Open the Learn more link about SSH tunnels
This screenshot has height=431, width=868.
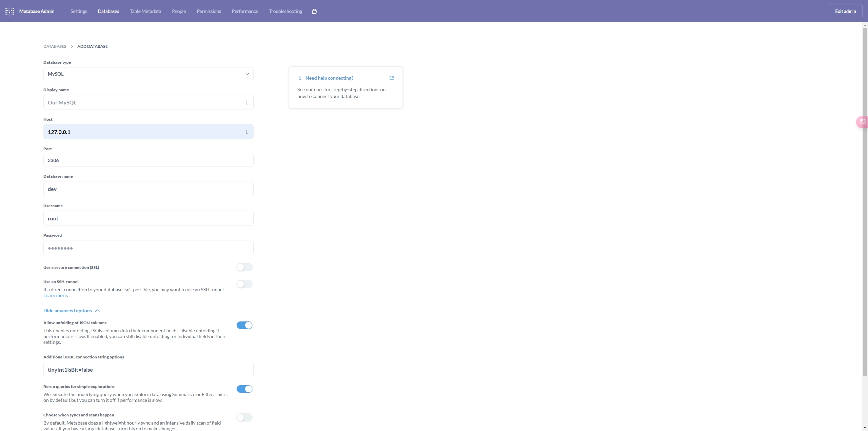[x=55, y=295]
